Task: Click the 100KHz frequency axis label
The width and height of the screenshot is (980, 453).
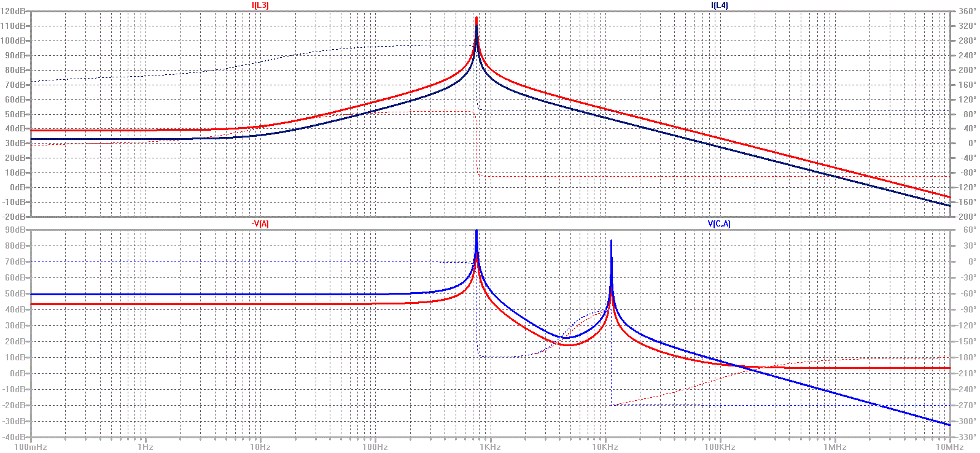Action: pyautogui.click(x=720, y=447)
